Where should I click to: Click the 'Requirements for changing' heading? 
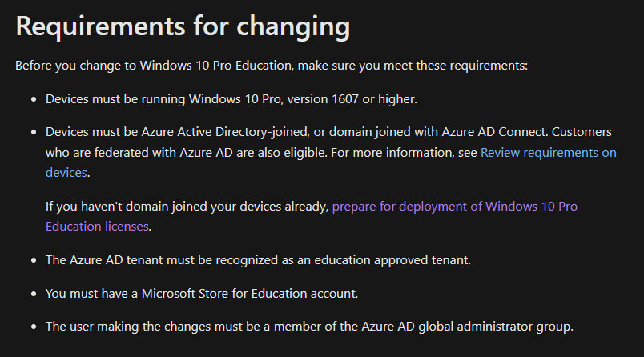click(x=183, y=26)
